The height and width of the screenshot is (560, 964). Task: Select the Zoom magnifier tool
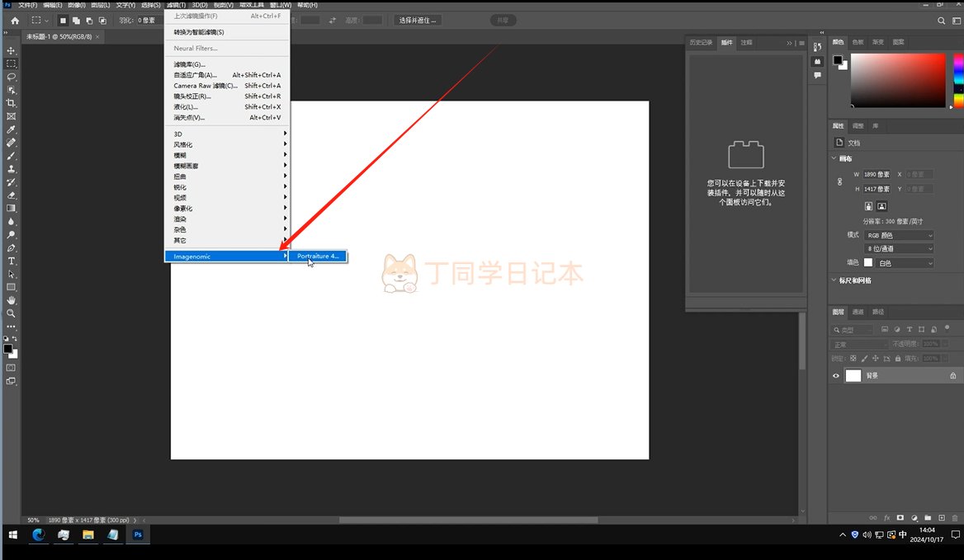tap(12, 313)
